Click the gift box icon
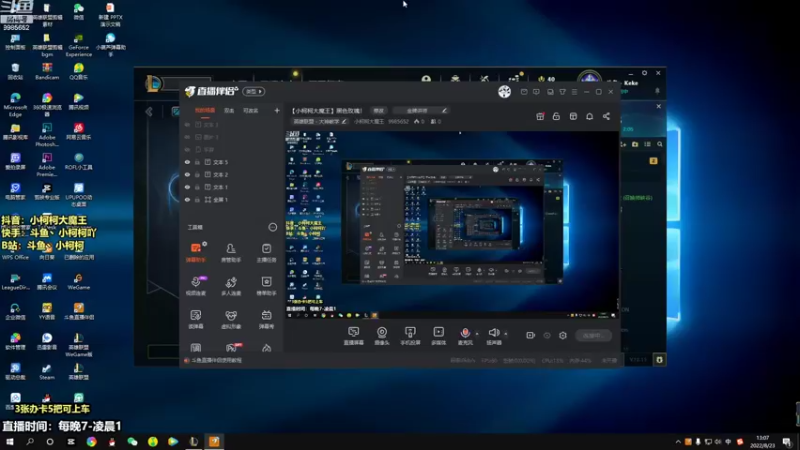 tap(540, 116)
